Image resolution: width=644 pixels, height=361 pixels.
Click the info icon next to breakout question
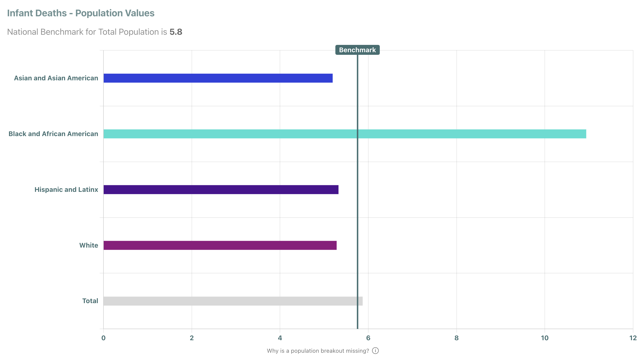point(376,351)
